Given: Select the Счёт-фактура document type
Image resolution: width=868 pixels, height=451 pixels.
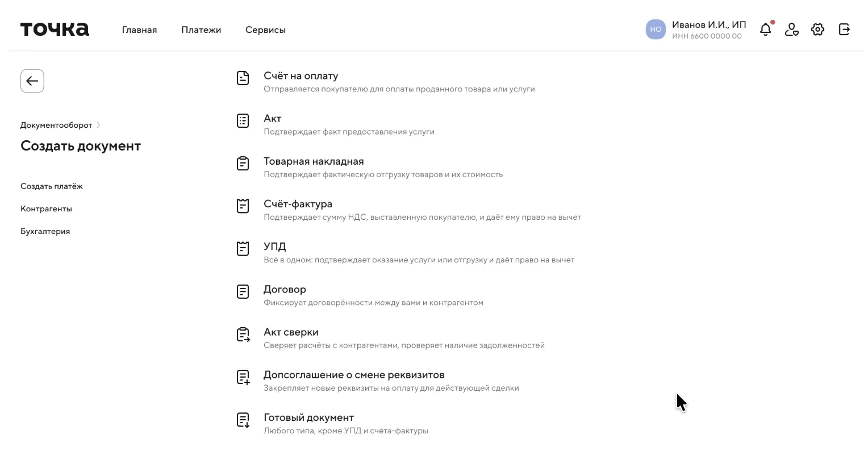Looking at the screenshot, I should [298, 204].
